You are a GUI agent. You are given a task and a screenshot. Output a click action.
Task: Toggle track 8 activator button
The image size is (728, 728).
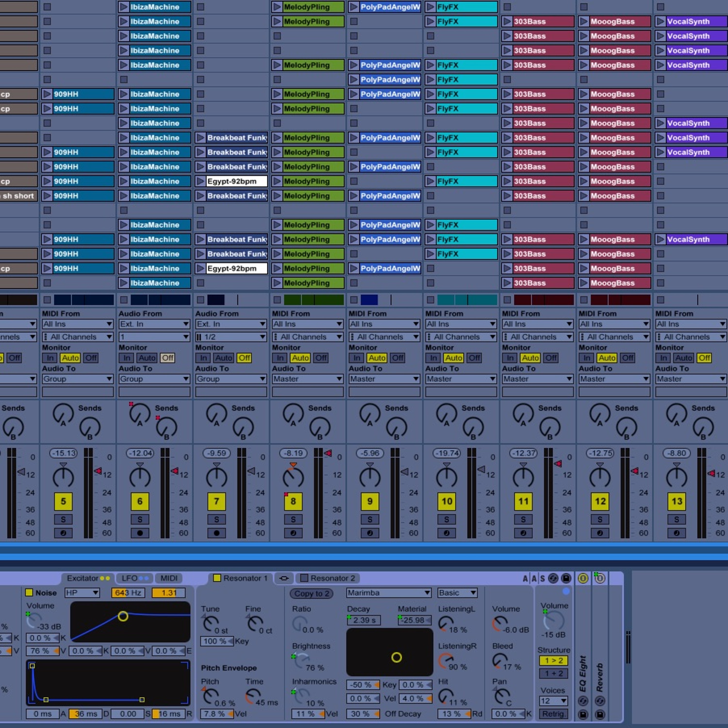click(293, 501)
